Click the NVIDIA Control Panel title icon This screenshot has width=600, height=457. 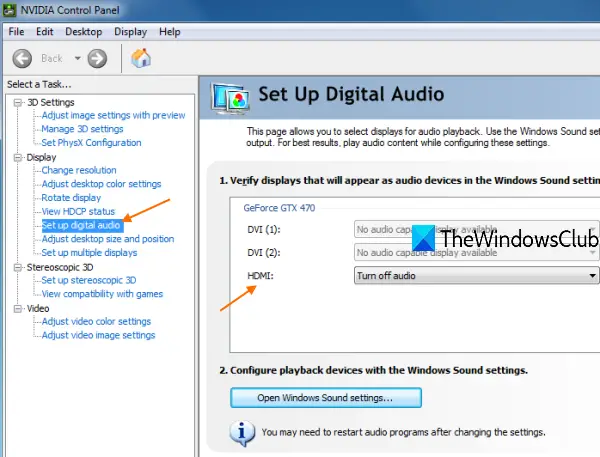(x=9, y=10)
